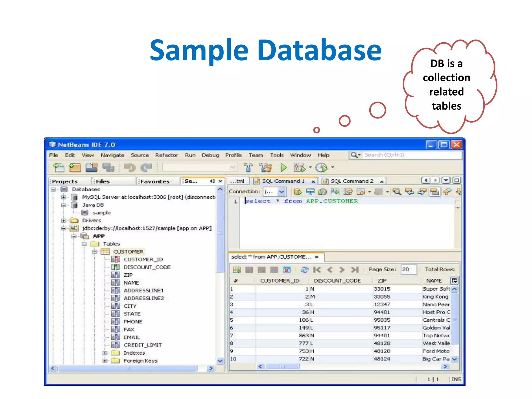This screenshot has height=399, width=532.
Task: Open the Connection dropdown
Action: point(281,192)
